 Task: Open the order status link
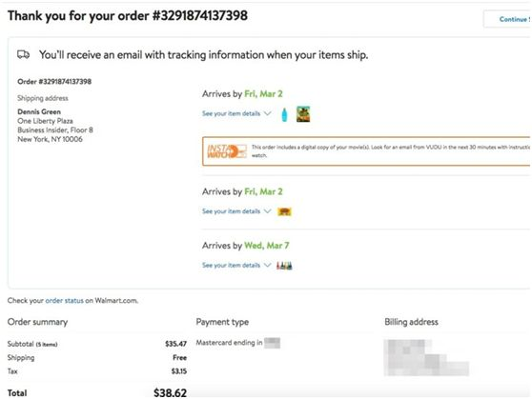click(64, 300)
